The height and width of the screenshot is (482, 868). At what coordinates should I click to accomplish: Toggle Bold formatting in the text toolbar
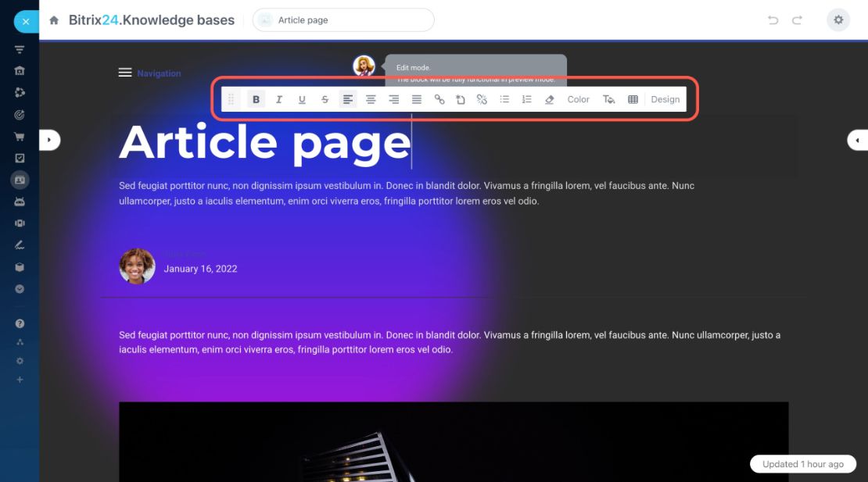pos(256,99)
